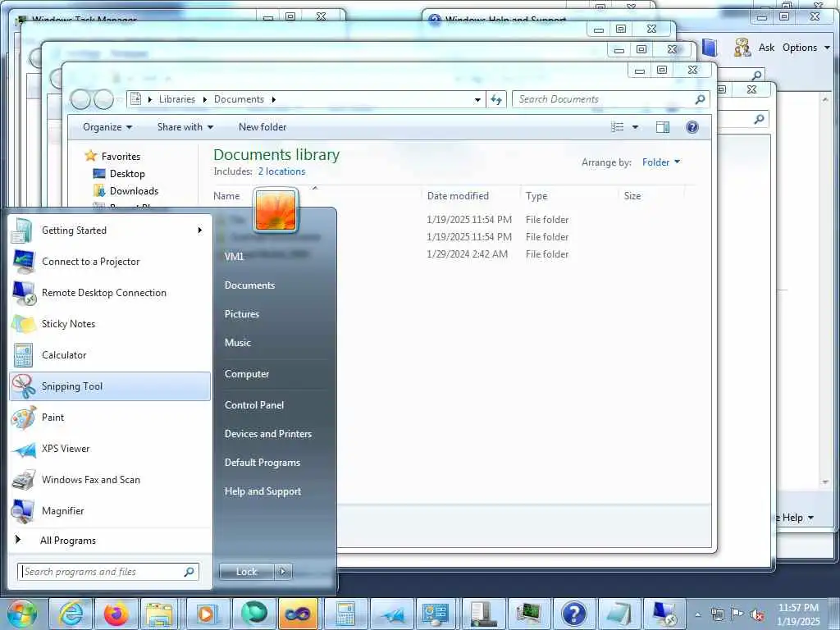Click the change view icon

coord(618,127)
